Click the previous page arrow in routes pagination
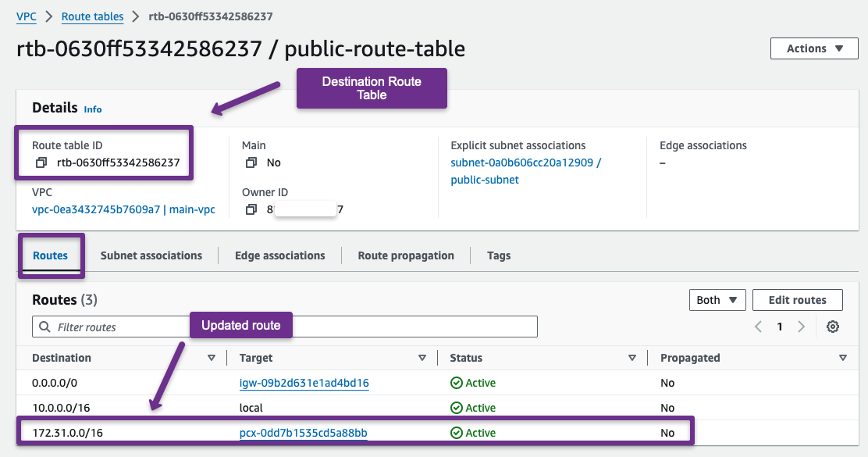Image resolution: width=868 pixels, height=457 pixels. tap(757, 327)
